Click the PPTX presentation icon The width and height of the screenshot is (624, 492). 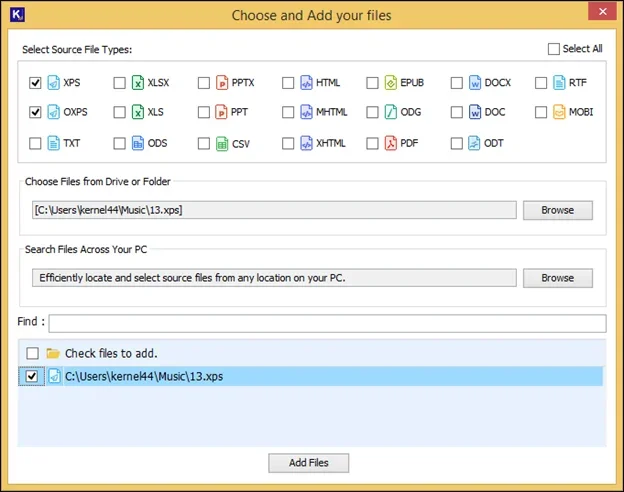(222, 83)
